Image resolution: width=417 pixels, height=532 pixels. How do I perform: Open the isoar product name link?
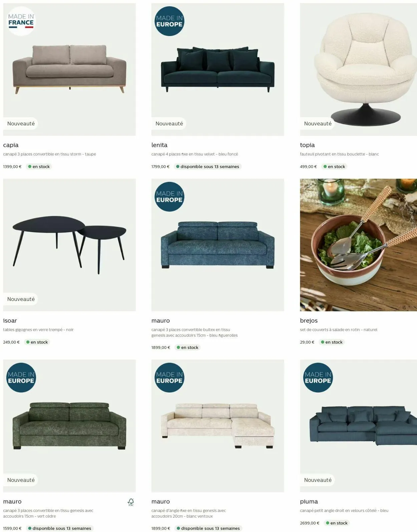coord(10,321)
